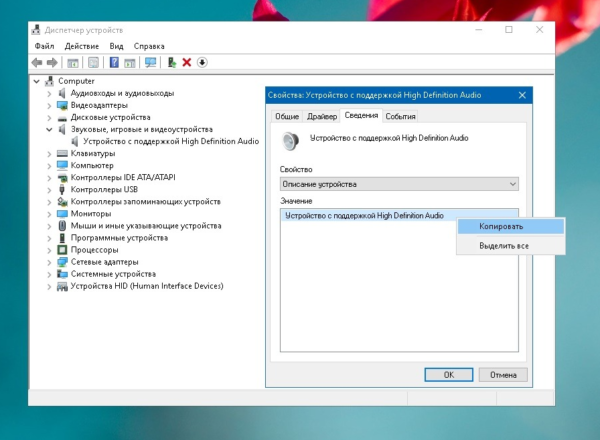600x440 pixels.
Task: Click the update driver toolbar icon
Action: click(171, 62)
